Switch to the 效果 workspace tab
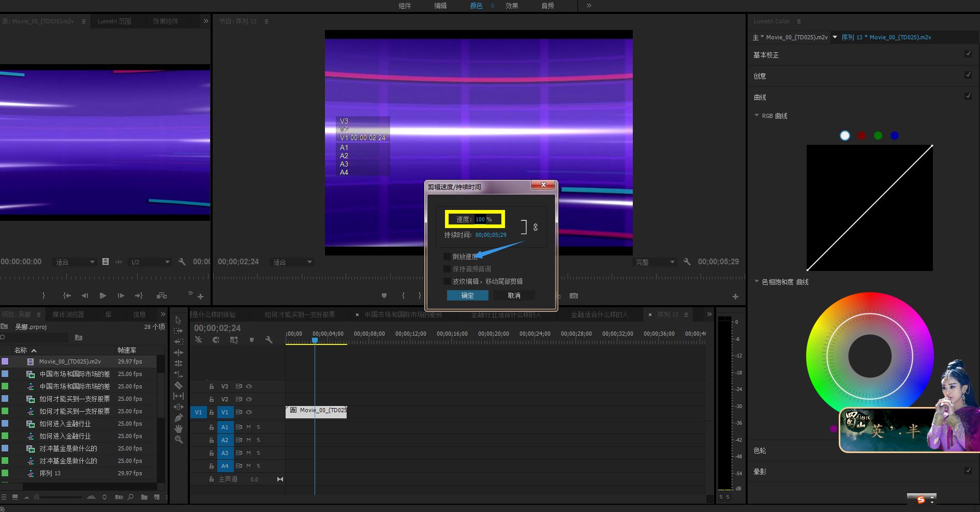The image size is (980, 512). [x=512, y=6]
